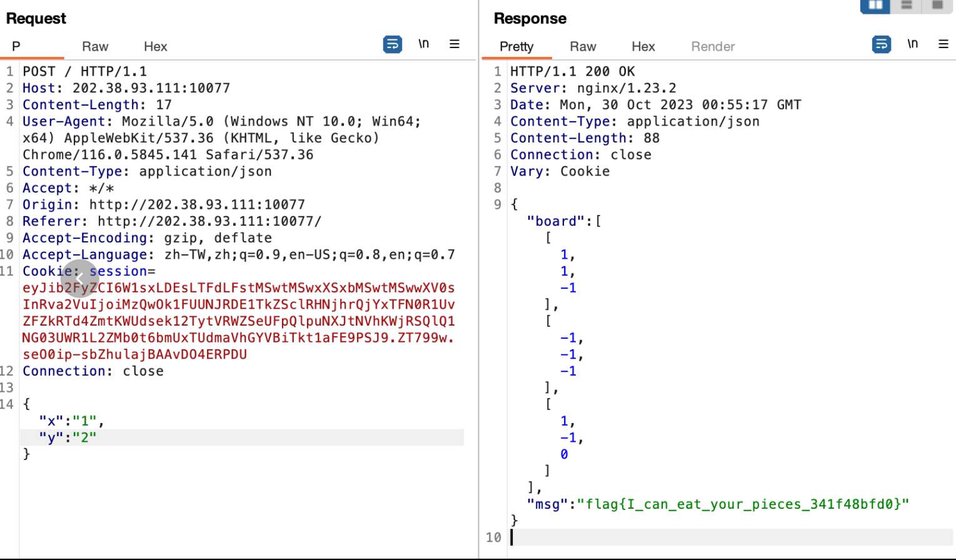956x560 pixels.
Task: Open the Render tab in Response panel
Action: click(712, 47)
